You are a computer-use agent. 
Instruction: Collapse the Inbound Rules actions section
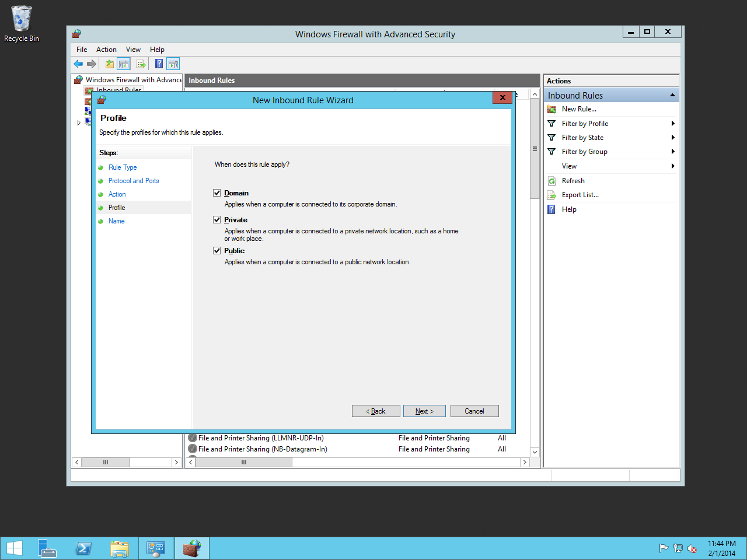point(672,95)
